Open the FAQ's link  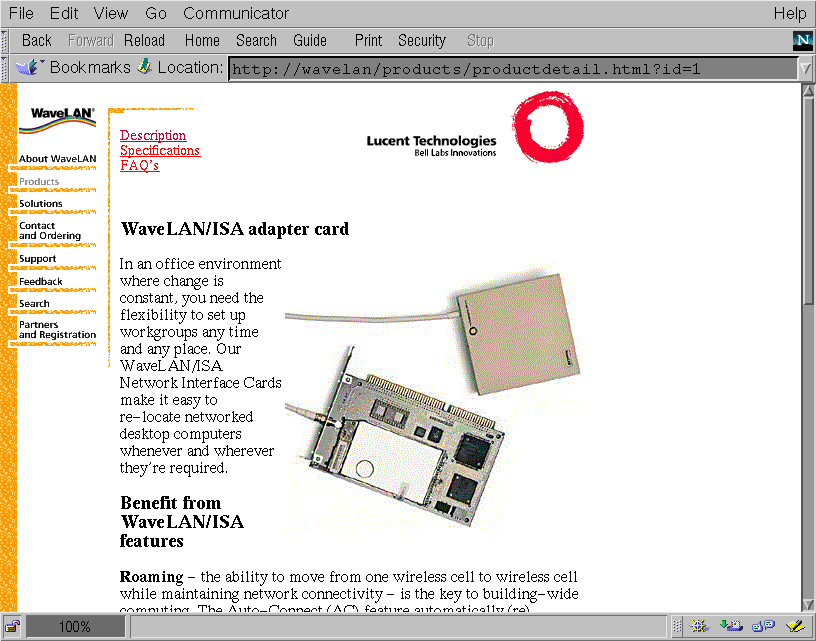(x=139, y=165)
